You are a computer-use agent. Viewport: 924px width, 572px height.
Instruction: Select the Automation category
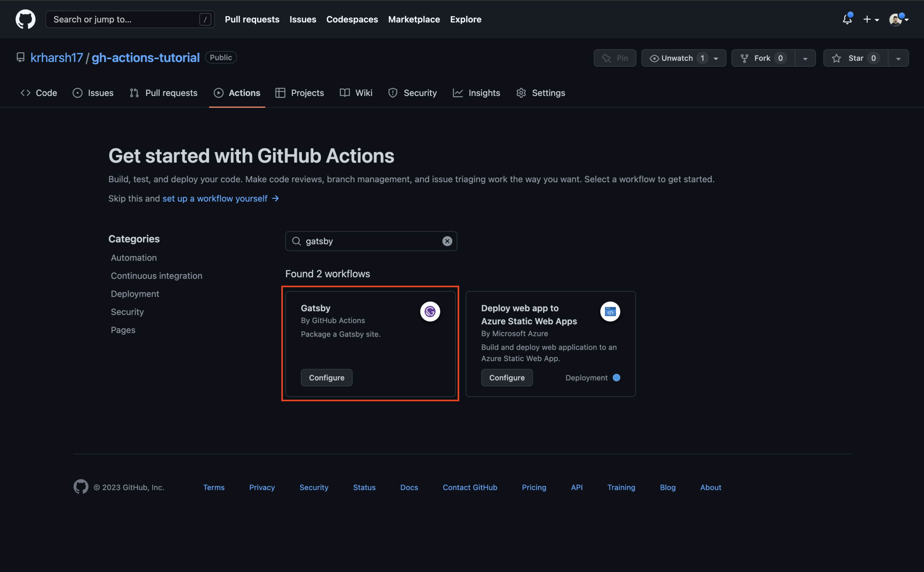[134, 258]
